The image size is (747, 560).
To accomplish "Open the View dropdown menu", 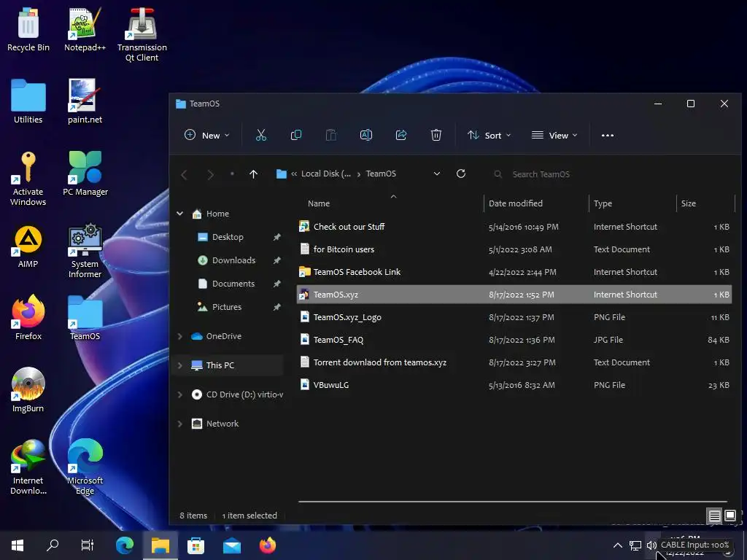I will click(554, 135).
